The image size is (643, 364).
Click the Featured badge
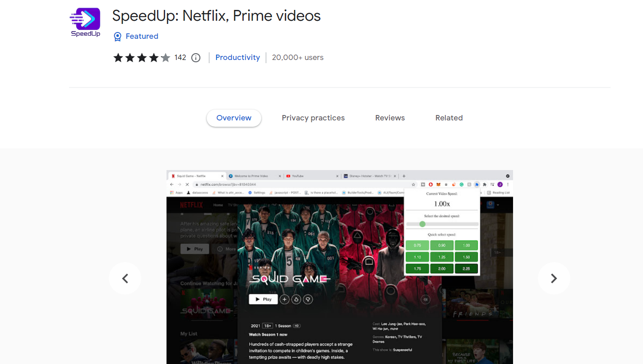pos(135,37)
